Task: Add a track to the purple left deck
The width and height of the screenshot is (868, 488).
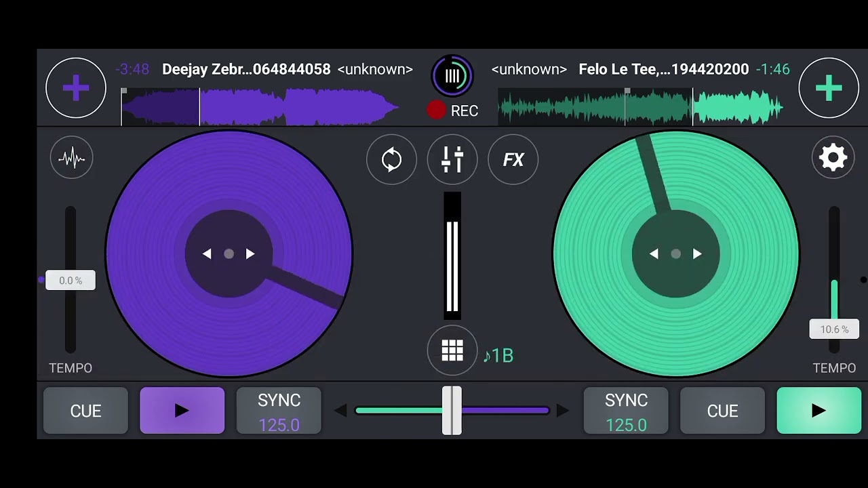Action: [x=76, y=88]
